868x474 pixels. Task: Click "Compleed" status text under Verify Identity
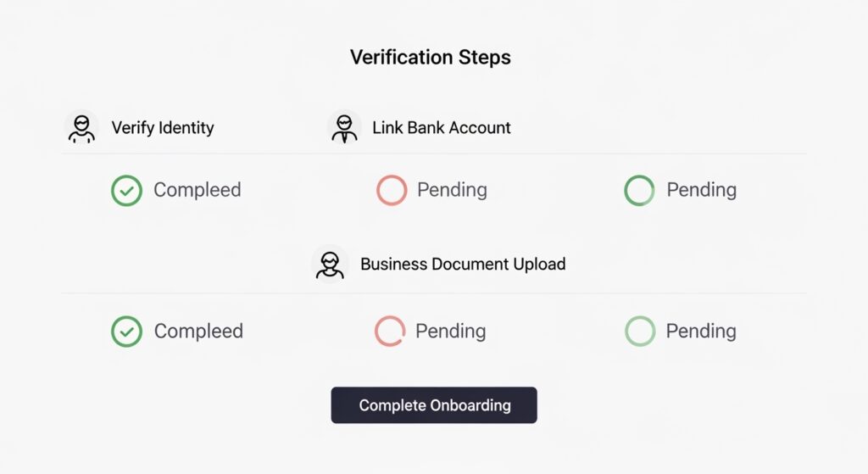(197, 190)
